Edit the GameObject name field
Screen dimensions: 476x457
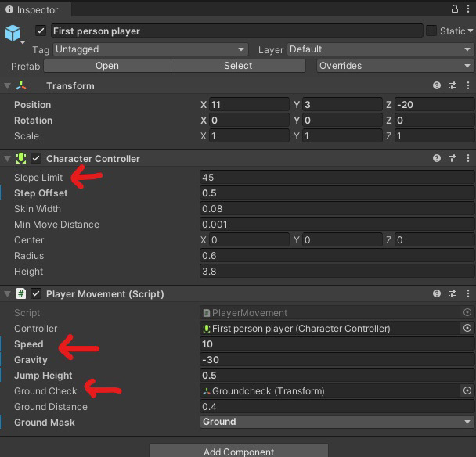tap(236, 31)
